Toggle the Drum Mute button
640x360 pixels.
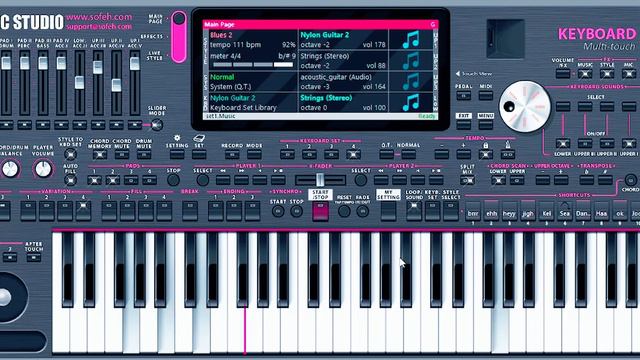143,155
